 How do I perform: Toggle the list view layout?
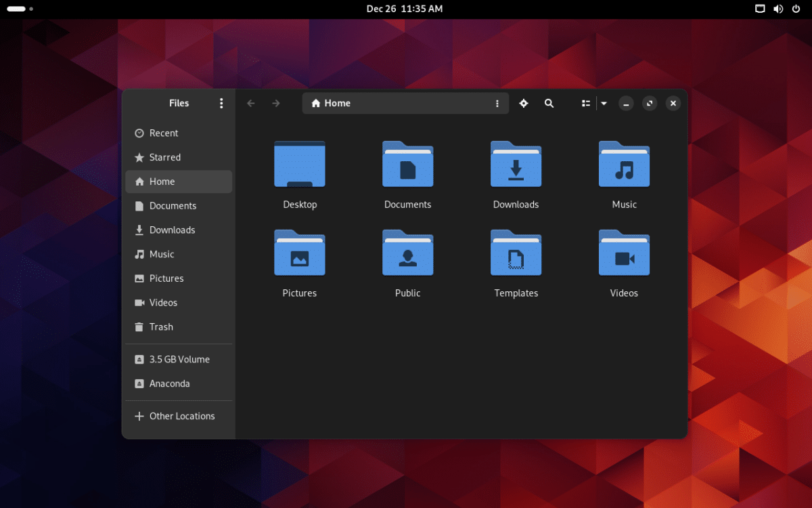(586, 103)
